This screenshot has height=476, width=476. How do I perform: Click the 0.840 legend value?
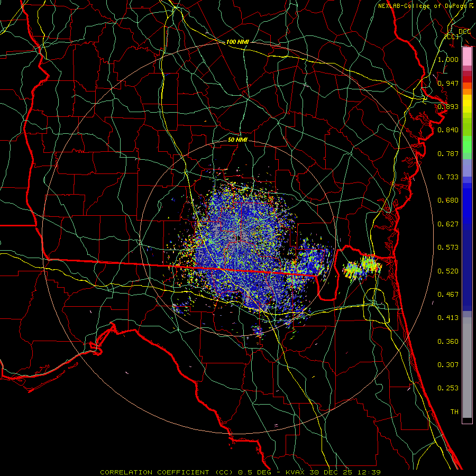click(448, 130)
